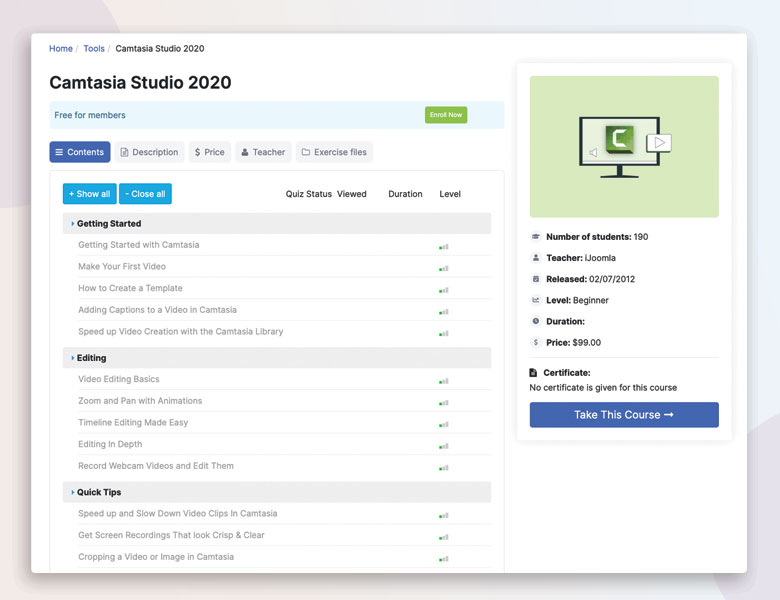
Task: Open lesson Record Webcam Videos and Edit Them
Action: (x=156, y=466)
